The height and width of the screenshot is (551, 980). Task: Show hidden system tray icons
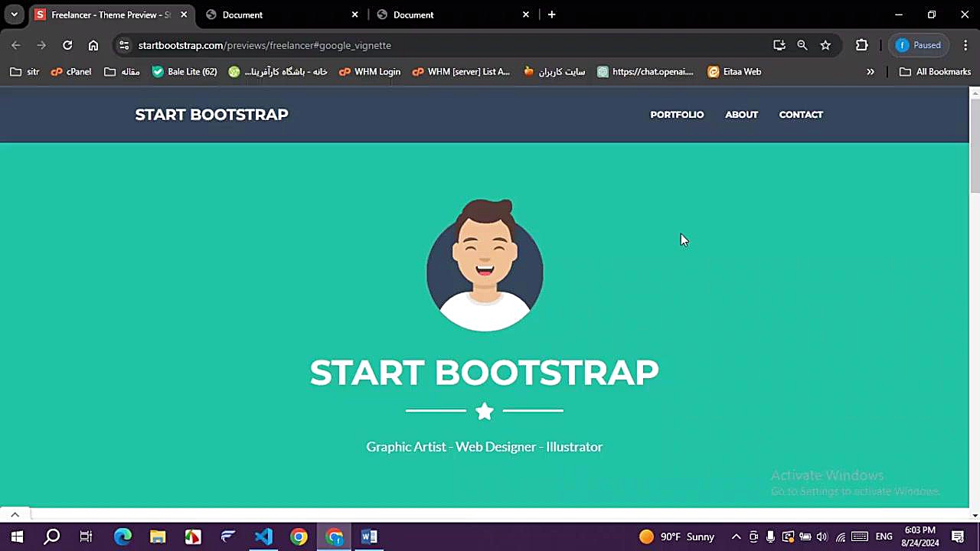point(736,536)
